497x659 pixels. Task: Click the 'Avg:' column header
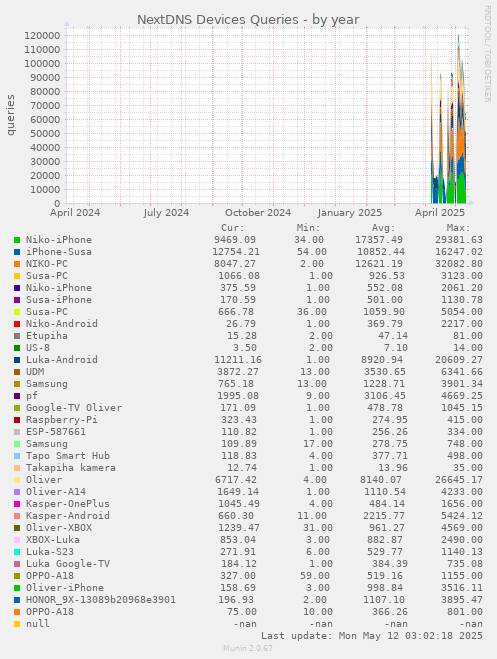(x=383, y=228)
